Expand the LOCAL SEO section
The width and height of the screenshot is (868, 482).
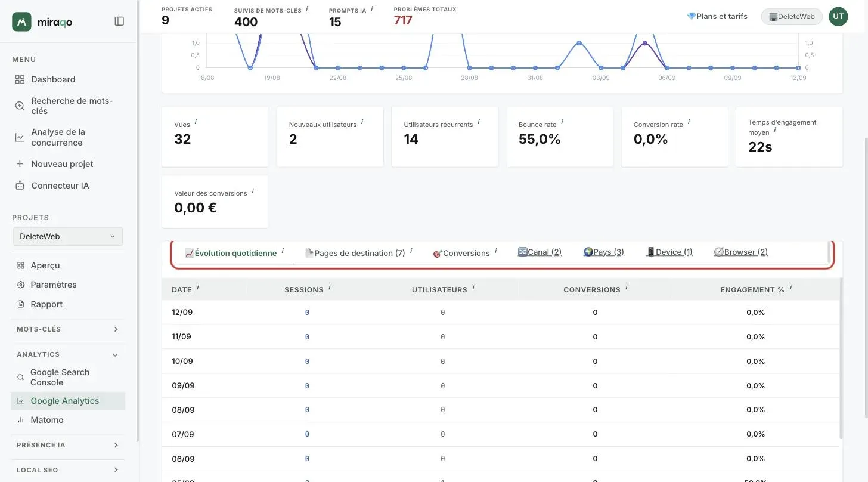point(68,470)
